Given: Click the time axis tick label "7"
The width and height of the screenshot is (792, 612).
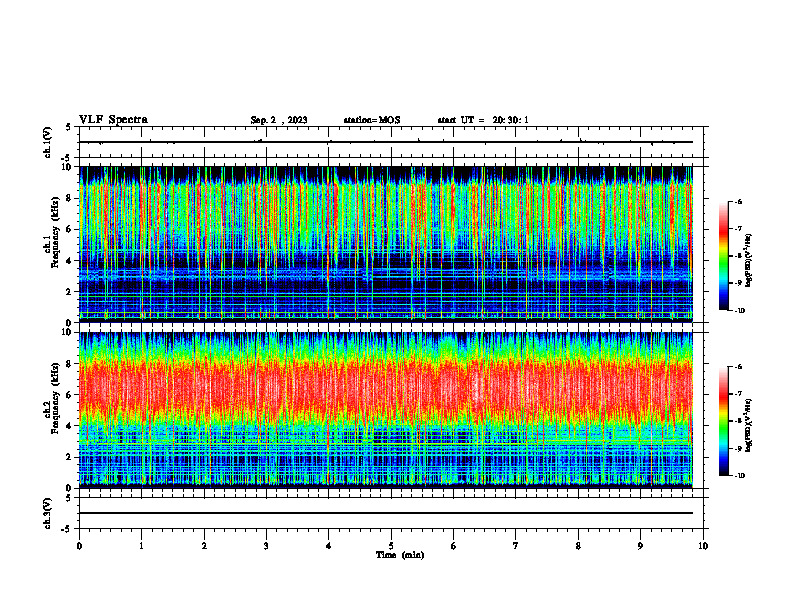Looking at the screenshot, I should [x=516, y=546].
